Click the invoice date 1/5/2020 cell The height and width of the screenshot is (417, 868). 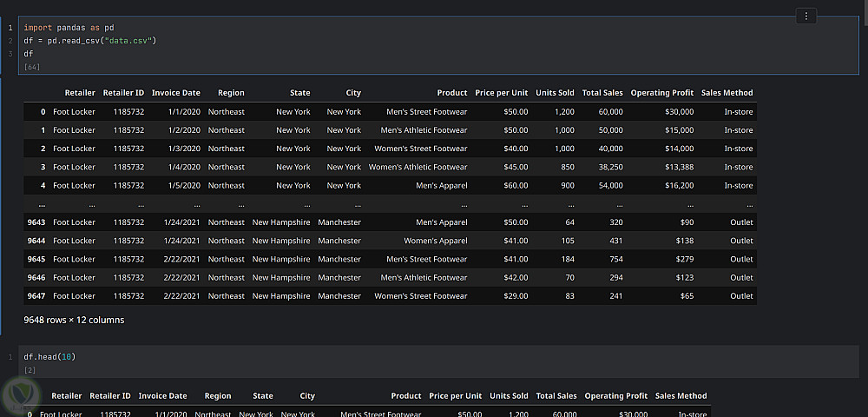pos(184,185)
